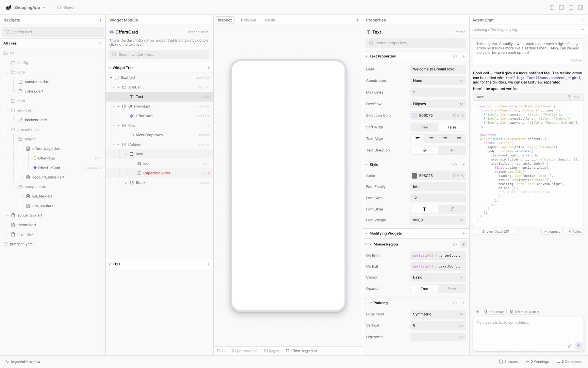The width and height of the screenshot is (588, 368).
Task: Click Font Size field showing 12
Action: tap(438, 198)
